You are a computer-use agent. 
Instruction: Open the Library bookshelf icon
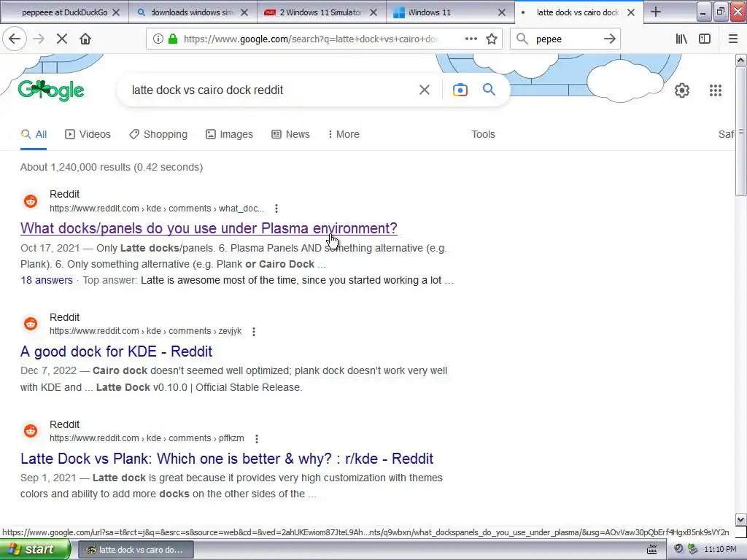point(681,39)
